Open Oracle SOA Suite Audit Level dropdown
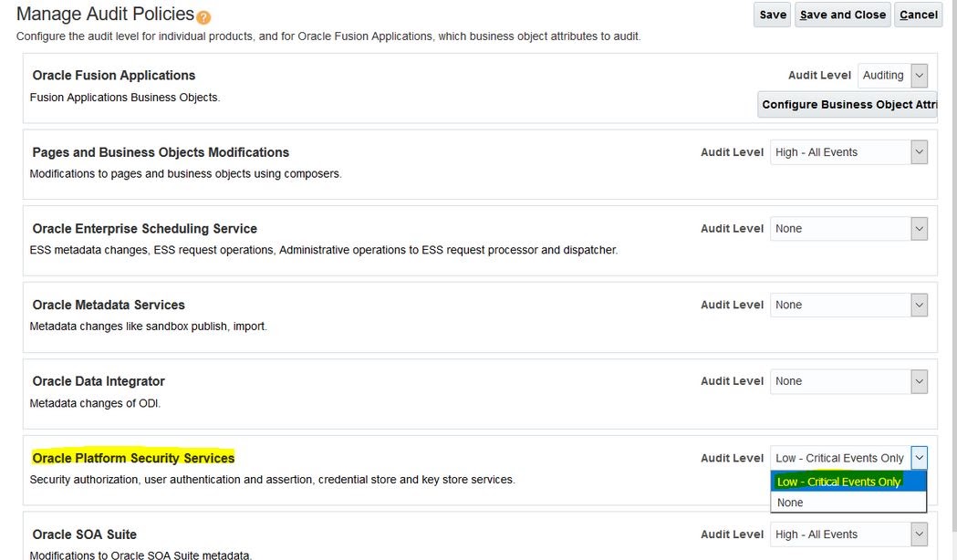This screenshot has width=957, height=560. click(921, 534)
